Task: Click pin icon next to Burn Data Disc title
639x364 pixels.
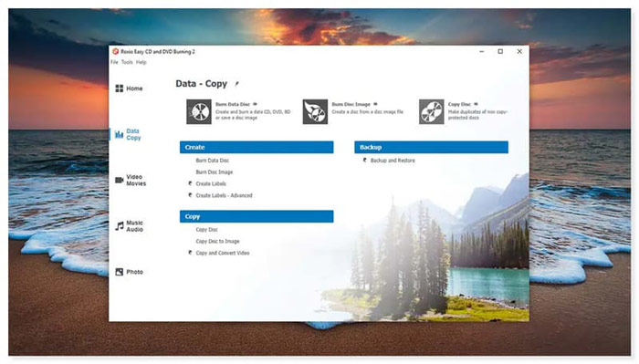Action: [x=255, y=104]
